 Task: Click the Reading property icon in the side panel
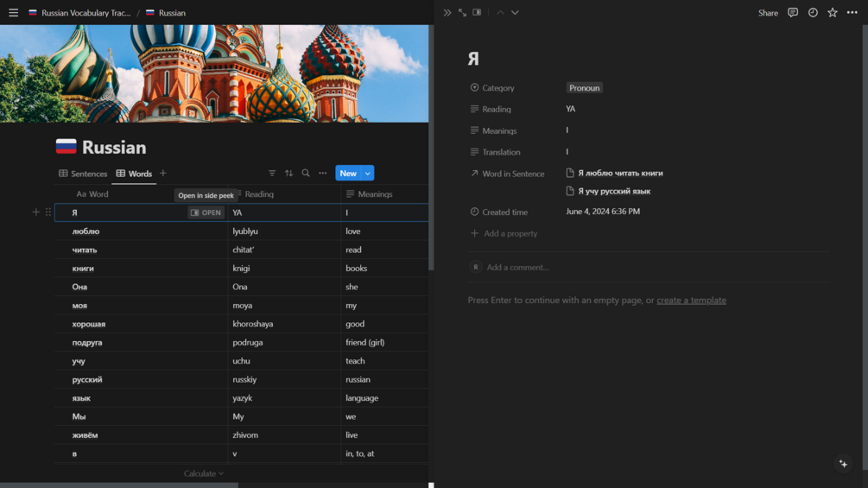coord(474,109)
